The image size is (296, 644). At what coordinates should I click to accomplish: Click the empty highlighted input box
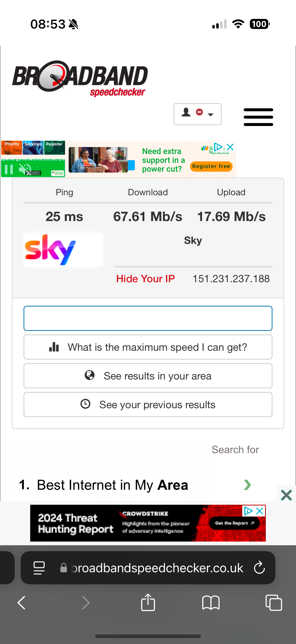148,318
